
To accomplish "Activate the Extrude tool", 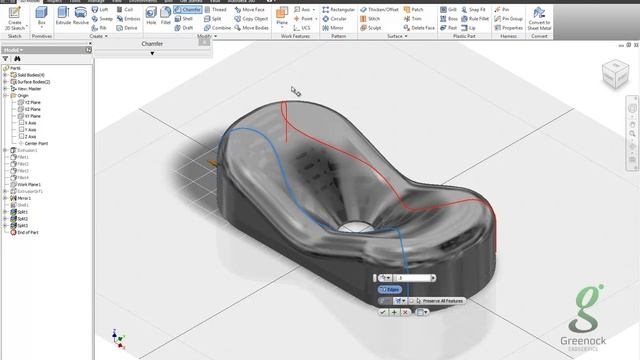I will click(x=63, y=16).
